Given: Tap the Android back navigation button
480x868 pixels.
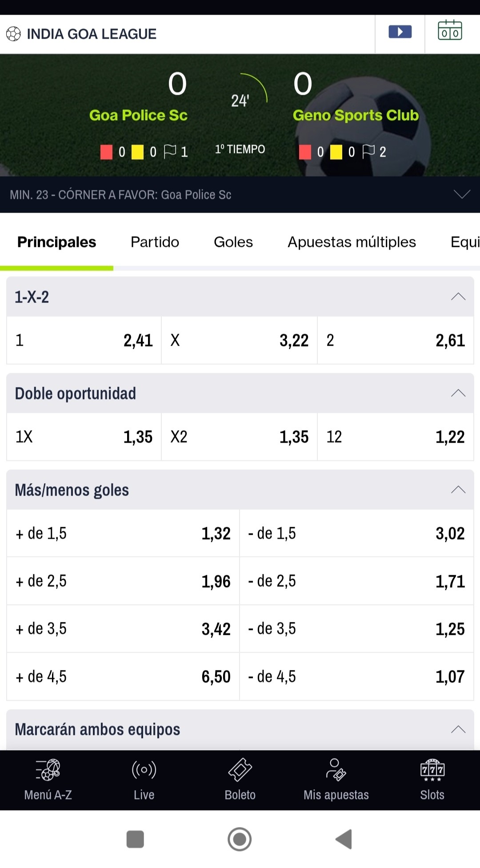Looking at the screenshot, I should (x=344, y=840).
